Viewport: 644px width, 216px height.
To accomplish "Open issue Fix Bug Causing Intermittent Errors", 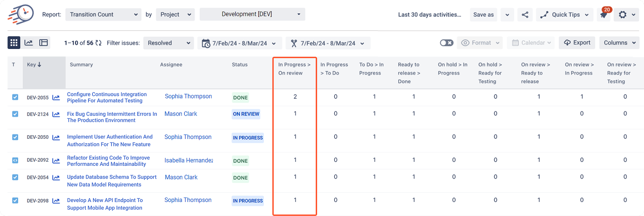I will click(x=112, y=117).
